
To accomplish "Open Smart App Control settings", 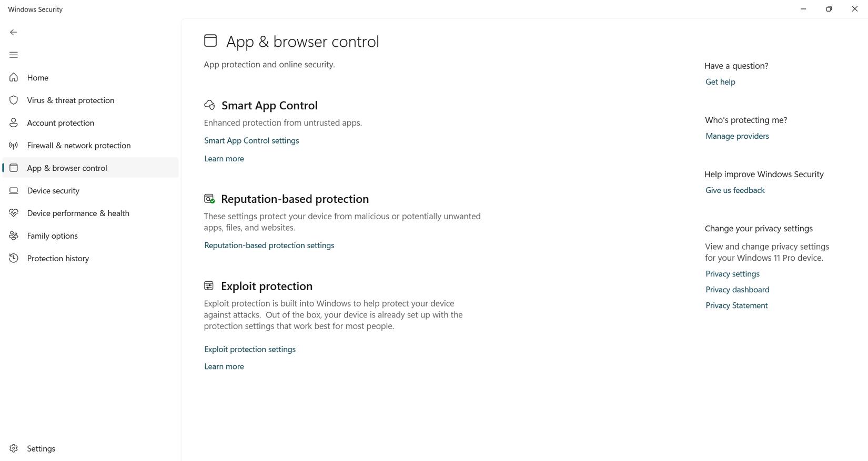I will pos(251,141).
